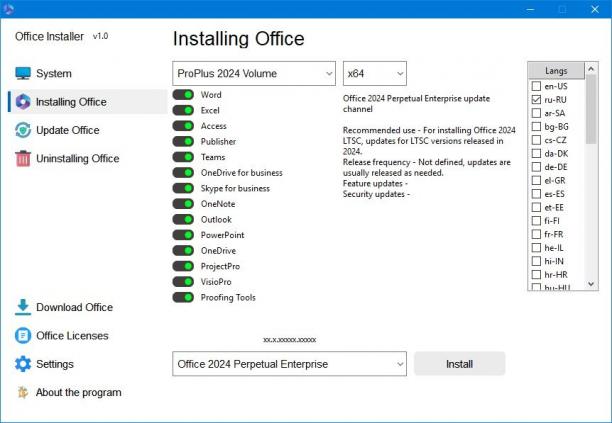This screenshot has height=423, width=612.
Task: Disable Skype for business switch
Action: (183, 188)
